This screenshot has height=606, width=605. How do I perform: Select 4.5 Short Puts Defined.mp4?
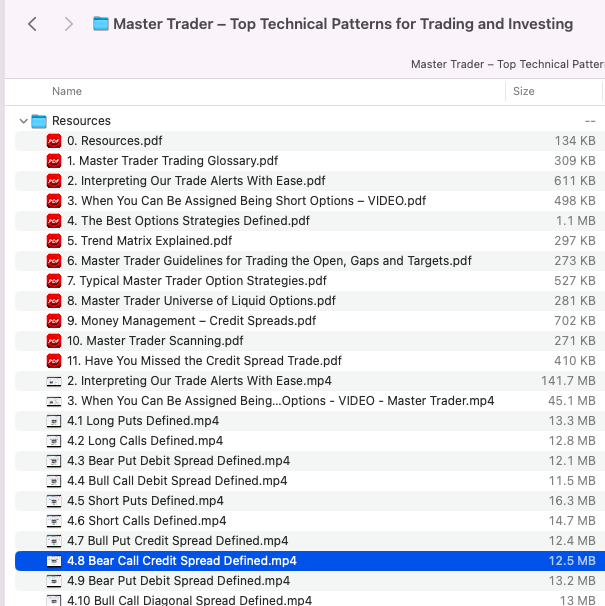click(x=145, y=501)
